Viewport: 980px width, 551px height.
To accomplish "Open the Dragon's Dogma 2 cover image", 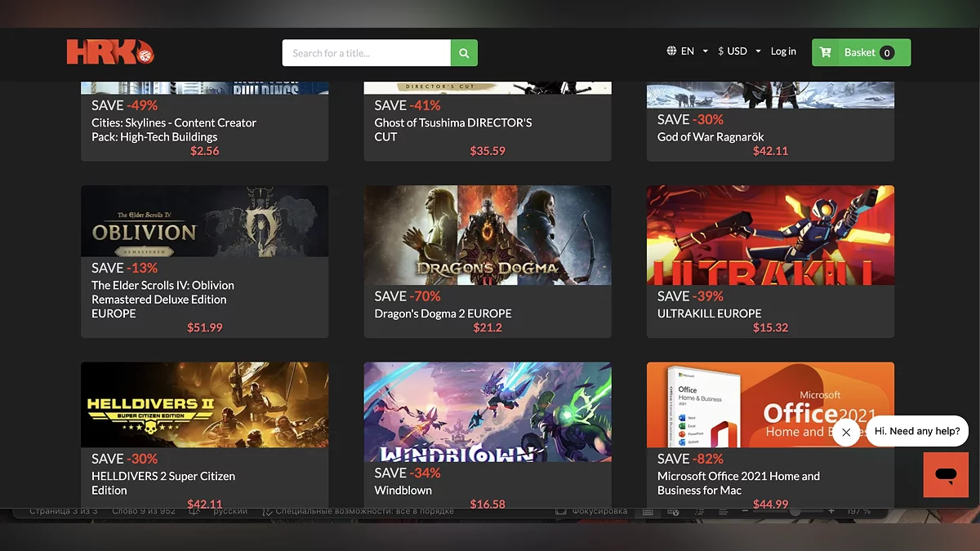I will 488,235.
